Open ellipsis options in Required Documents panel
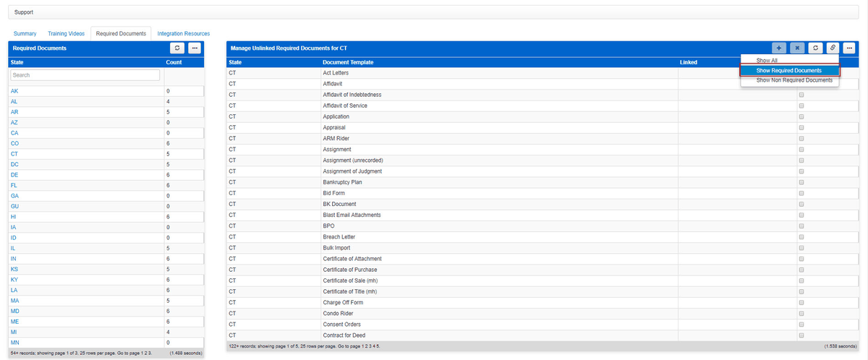The height and width of the screenshot is (360, 868). [195, 48]
